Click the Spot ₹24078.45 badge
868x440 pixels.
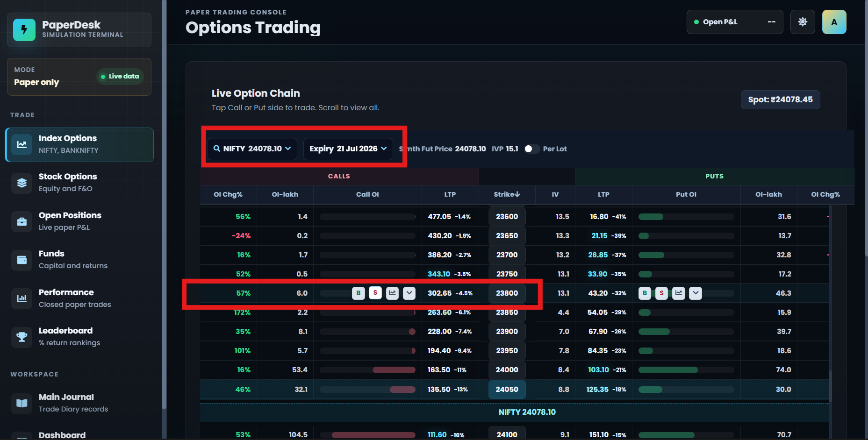781,99
